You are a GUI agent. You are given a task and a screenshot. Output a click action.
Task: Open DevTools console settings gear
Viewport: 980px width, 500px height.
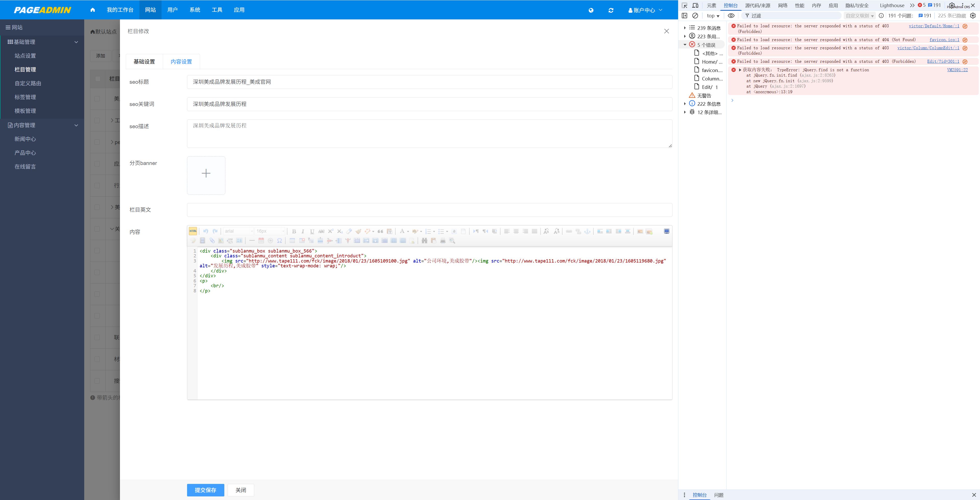pyautogui.click(x=973, y=16)
